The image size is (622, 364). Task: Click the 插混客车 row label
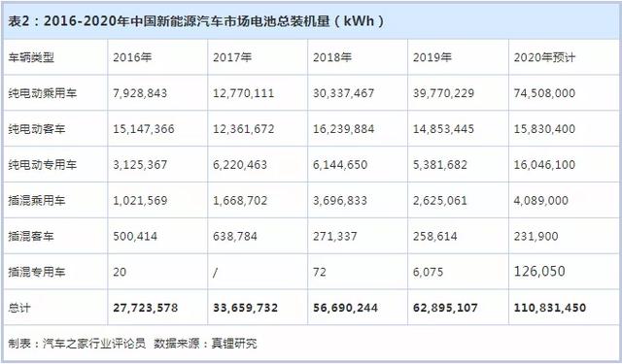(x=31, y=237)
